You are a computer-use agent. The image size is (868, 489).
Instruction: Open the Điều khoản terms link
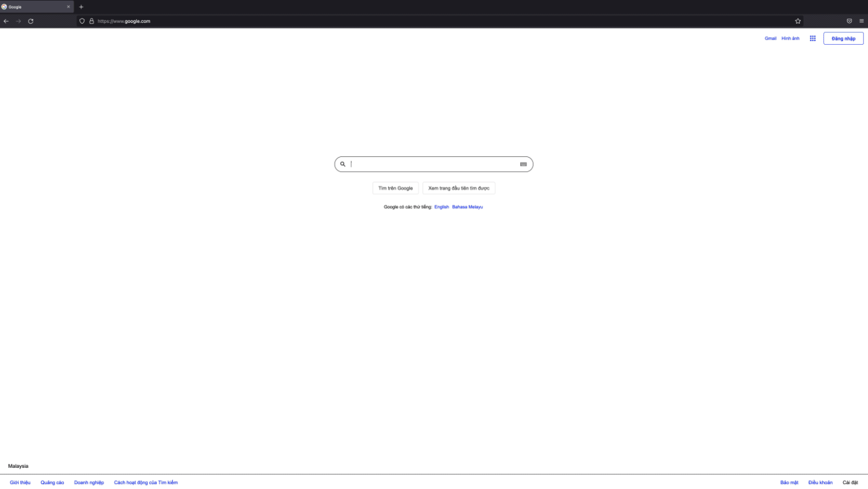coord(820,482)
